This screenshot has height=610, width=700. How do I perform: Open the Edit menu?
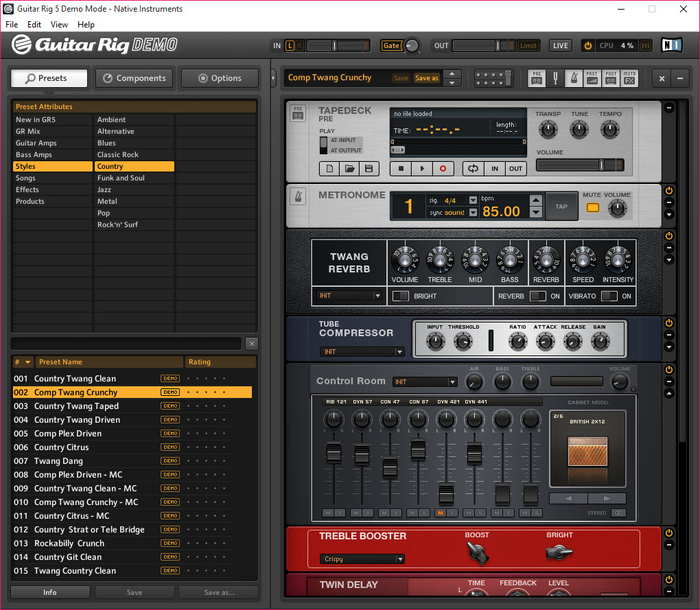click(34, 25)
